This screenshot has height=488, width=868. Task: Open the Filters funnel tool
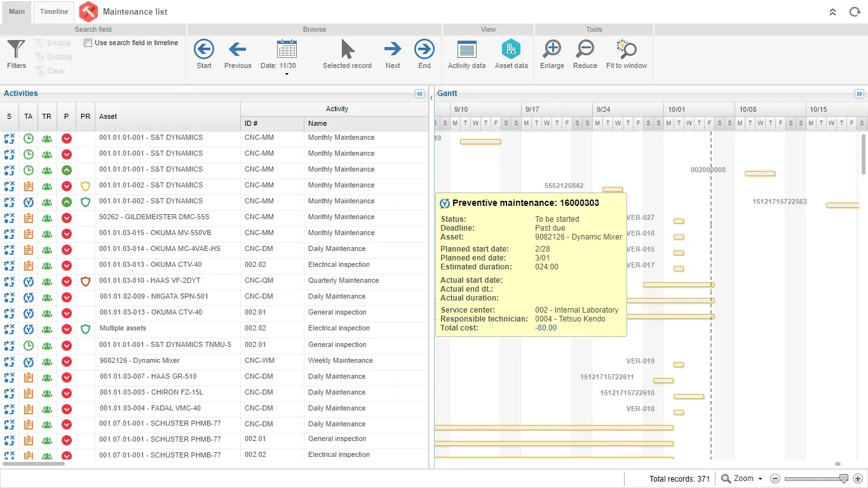(x=16, y=54)
